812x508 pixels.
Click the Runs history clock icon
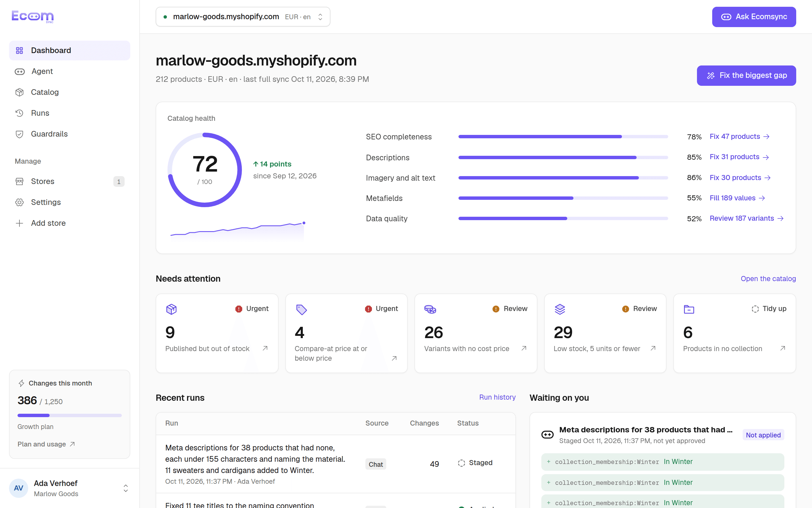(19, 113)
